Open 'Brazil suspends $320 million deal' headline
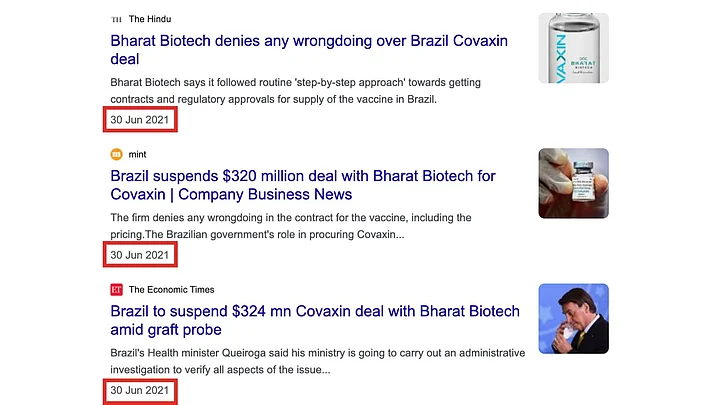 pyautogui.click(x=302, y=176)
